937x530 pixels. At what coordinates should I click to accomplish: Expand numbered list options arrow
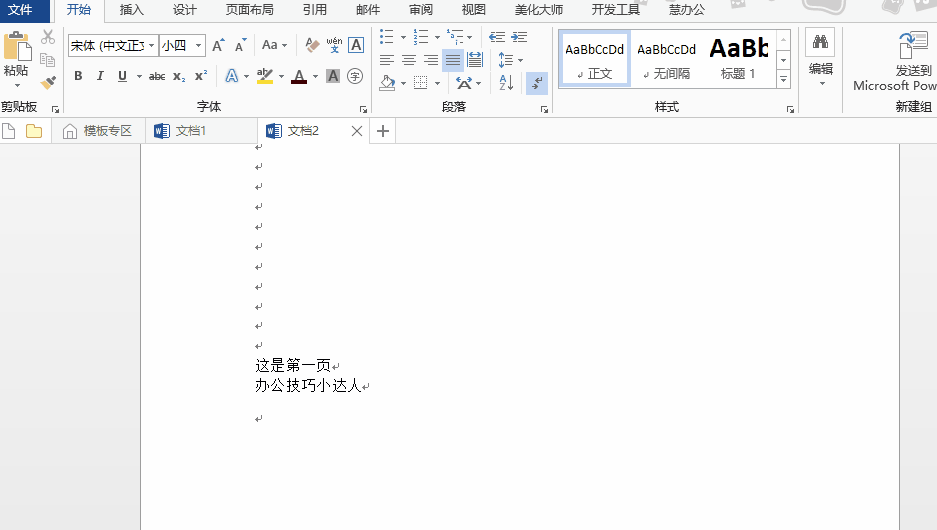pos(437,38)
